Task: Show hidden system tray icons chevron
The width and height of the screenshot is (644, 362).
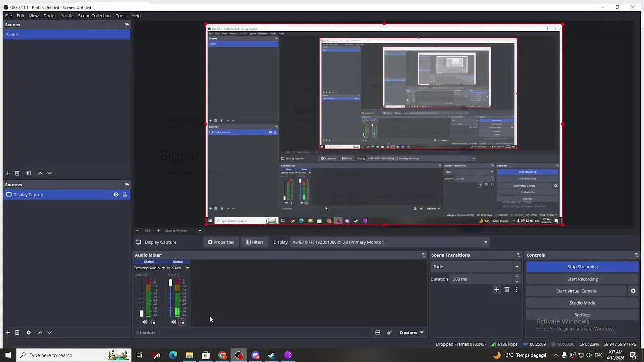Action: click(556, 355)
